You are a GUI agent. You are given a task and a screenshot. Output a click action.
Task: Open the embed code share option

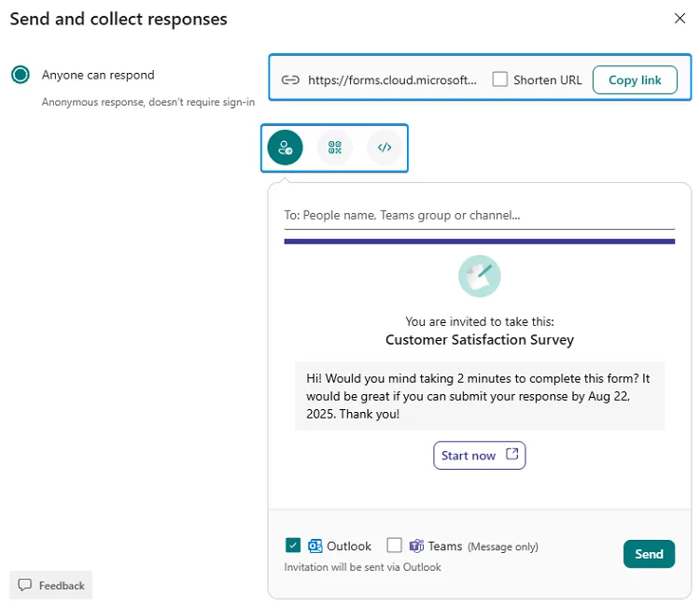point(385,148)
